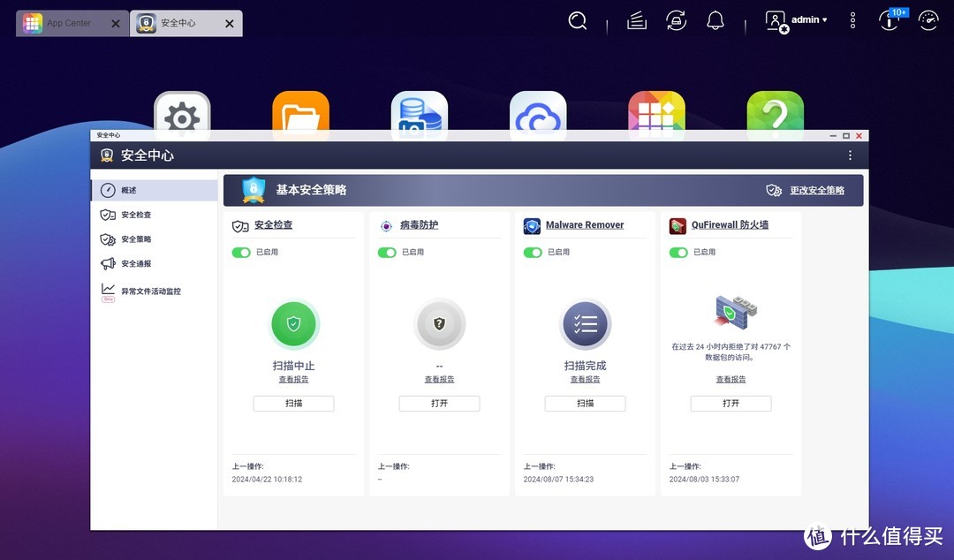Click the 病毒防护 shield status icon
The height and width of the screenshot is (560, 954).
[x=439, y=323]
